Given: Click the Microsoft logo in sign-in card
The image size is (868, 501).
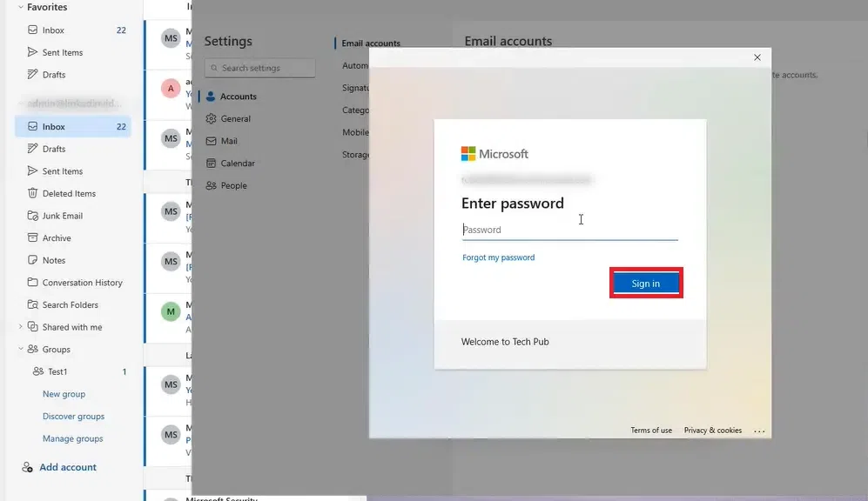Looking at the screenshot, I should tap(495, 154).
